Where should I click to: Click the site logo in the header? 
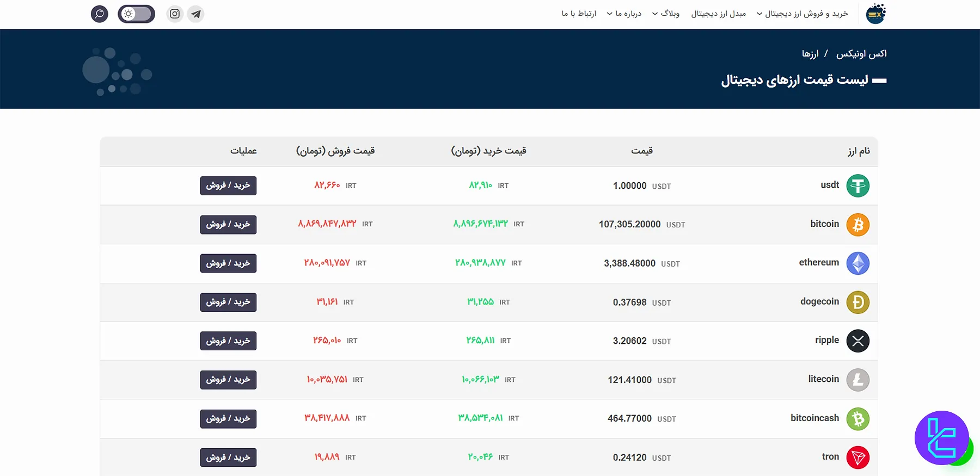tap(875, 14)
